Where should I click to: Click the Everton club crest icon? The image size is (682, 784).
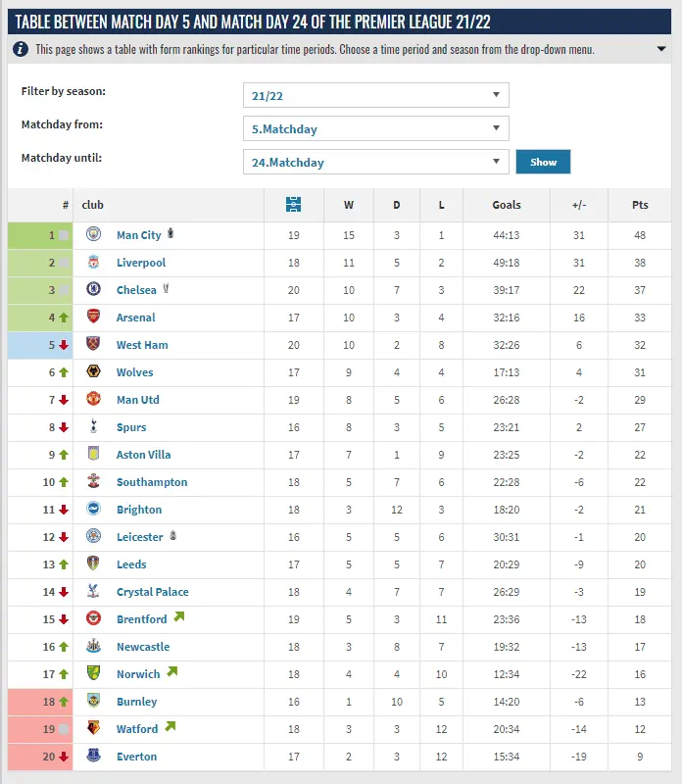pos(93,757)
